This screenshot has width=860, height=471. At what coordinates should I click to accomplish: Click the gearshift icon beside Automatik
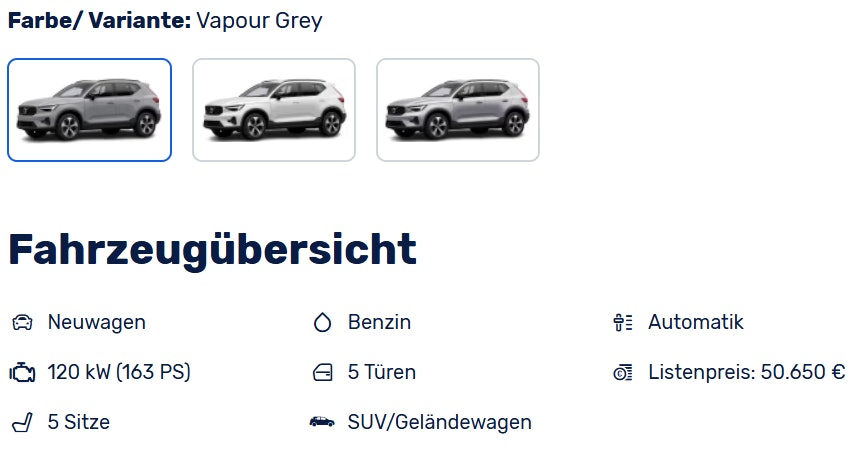click(623, 322)
